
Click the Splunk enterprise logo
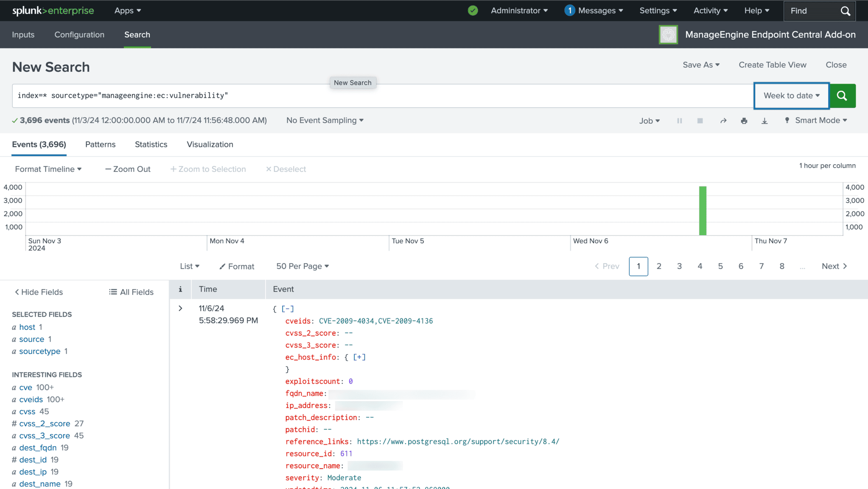click(53, 11)
